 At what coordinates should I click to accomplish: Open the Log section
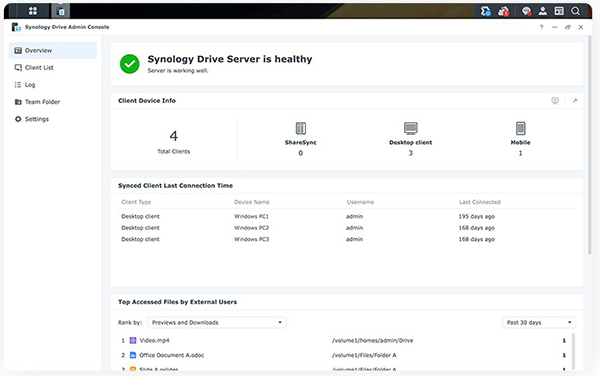pos(53,85)
